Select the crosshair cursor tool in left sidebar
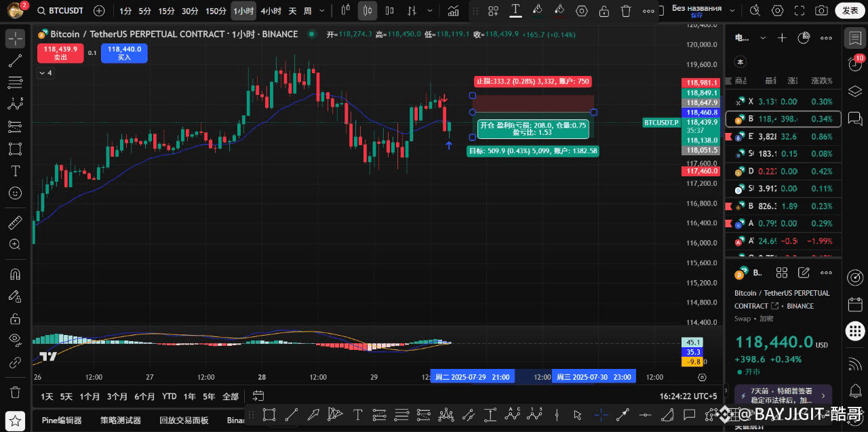This screenshot has width=868, height=432. (x=15, y=38)
